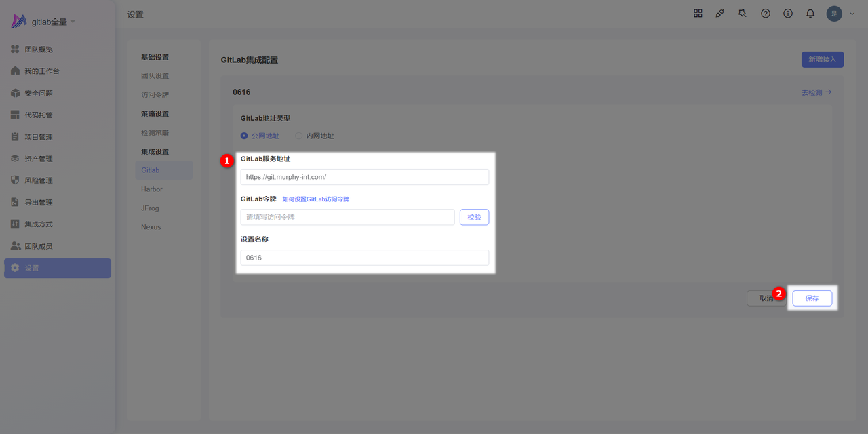This screenshot has height=434, width=868.
Task: Open the user avatar dropdown menu
Action: coord(840,14)
